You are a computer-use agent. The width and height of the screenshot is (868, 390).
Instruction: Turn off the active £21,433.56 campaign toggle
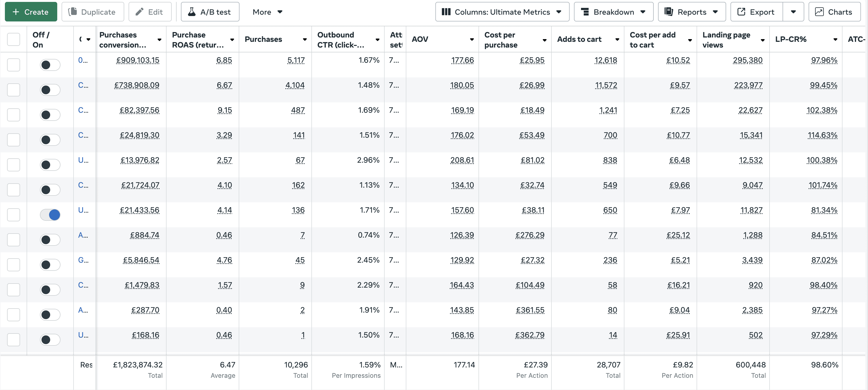pyautogui.click(x=50, y=215)
